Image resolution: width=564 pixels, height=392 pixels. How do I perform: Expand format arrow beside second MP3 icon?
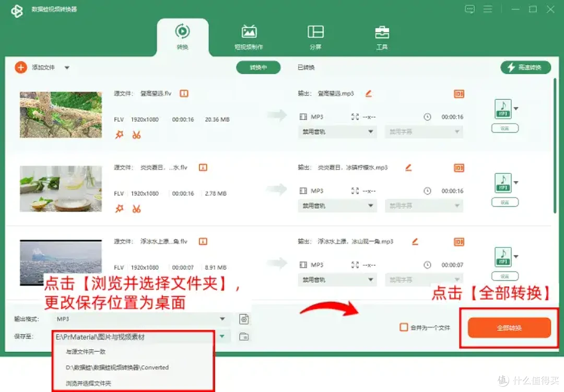(x=516, y=183)
